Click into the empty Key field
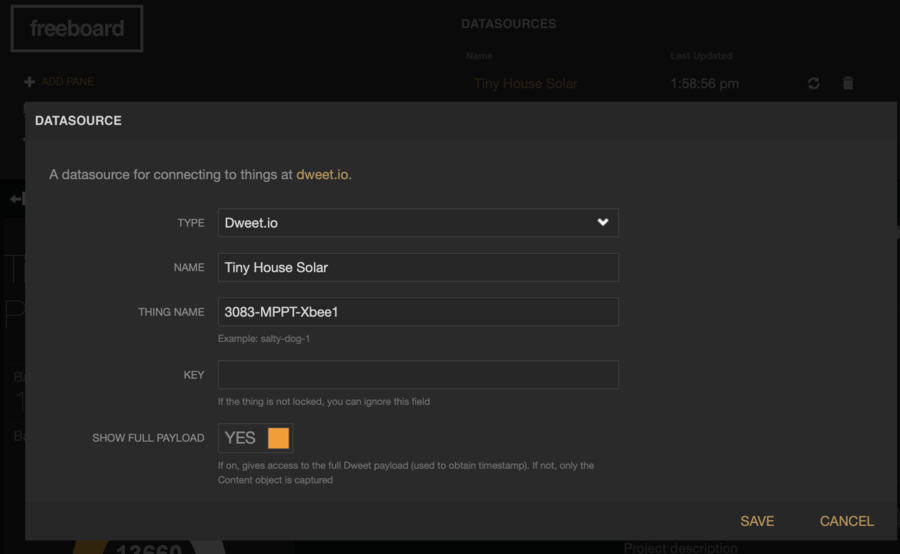 coord(417,375)
